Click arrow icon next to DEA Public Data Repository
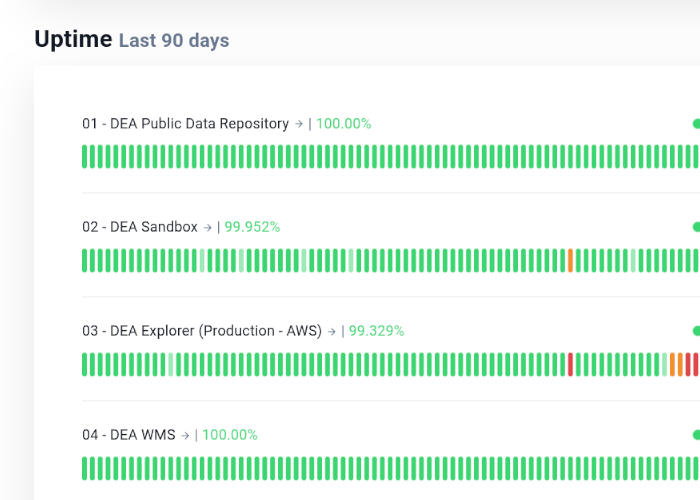Image resolution: width=700 pixels, height=500 pixels. click(299, 124)
